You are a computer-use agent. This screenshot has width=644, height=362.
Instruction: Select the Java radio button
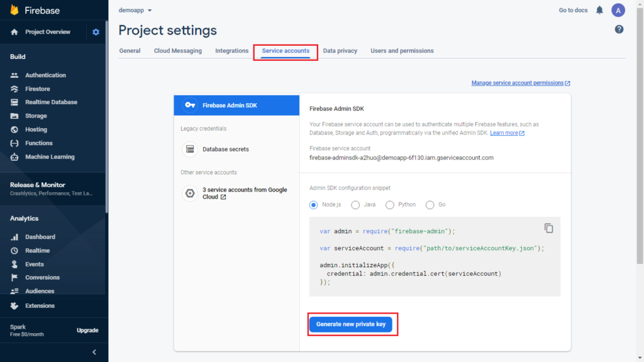pyautogui.click(x=355, y=205)
